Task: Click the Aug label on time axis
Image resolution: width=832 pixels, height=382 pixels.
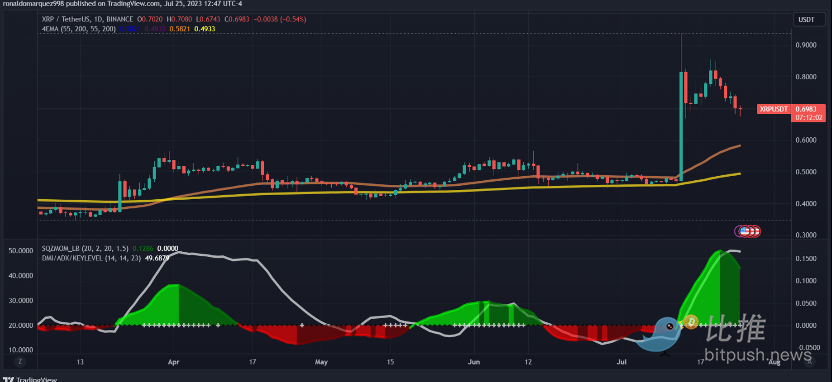Action: [x=774, y=362]
